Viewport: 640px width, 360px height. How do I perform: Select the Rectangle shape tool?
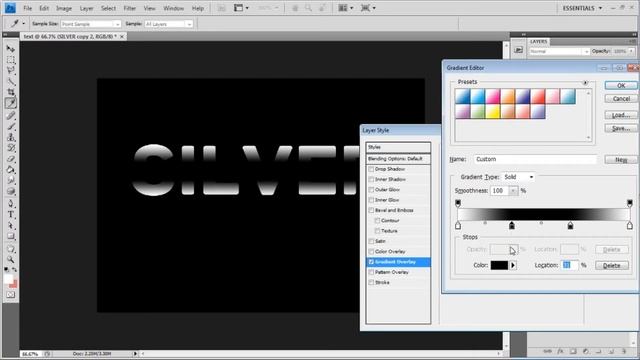11,236
